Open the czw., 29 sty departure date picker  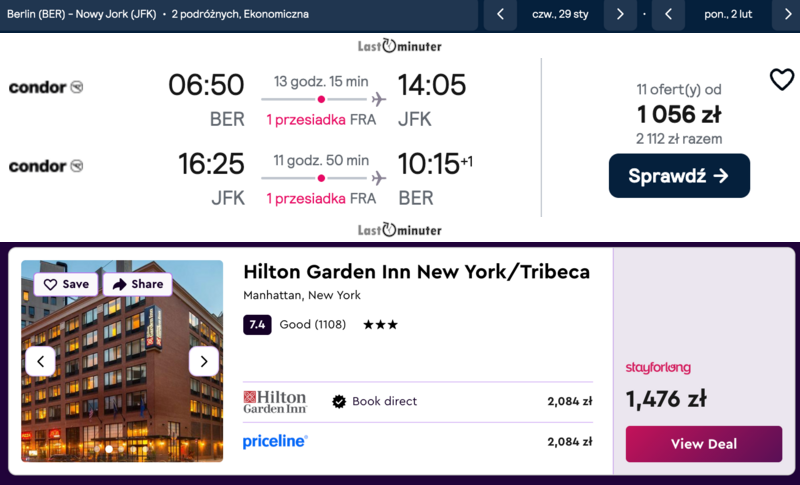pos(560,14)
